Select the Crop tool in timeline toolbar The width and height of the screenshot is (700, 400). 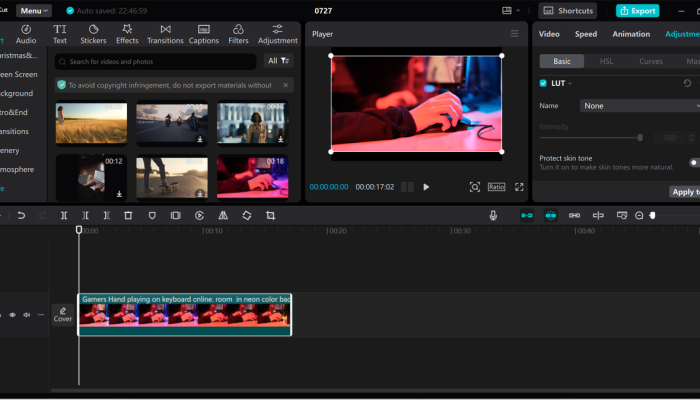[270, 215]
